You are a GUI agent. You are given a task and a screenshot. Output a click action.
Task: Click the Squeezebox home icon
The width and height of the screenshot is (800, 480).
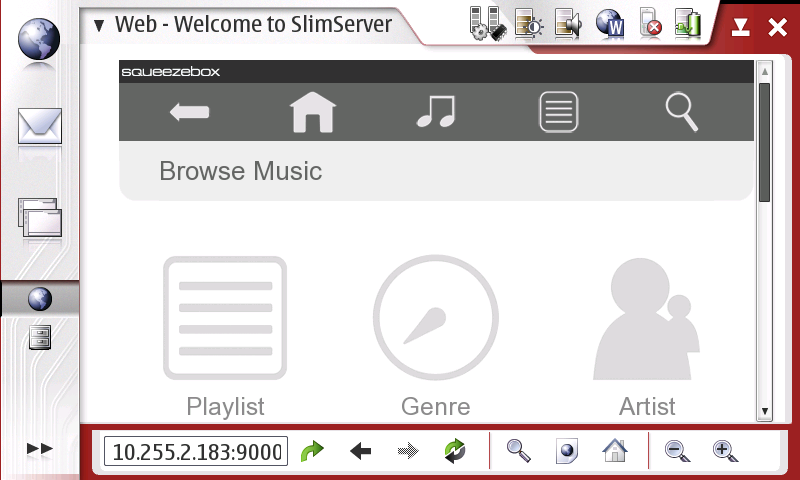[312, 112]
